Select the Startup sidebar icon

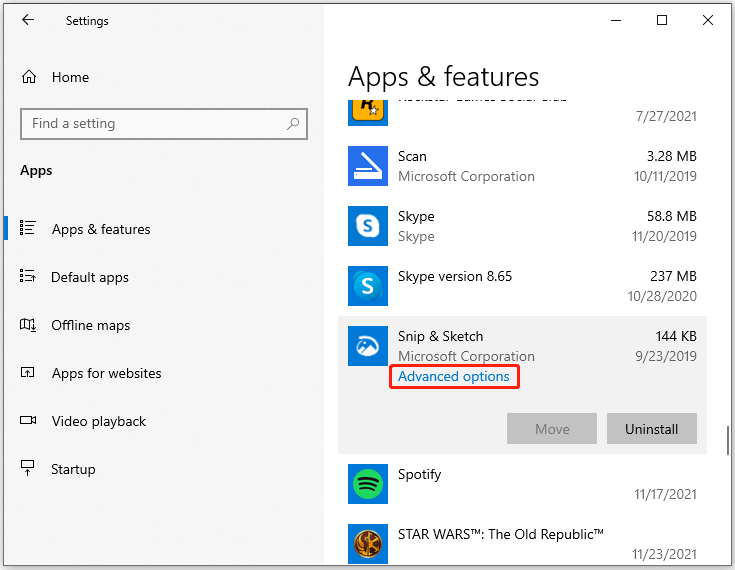coord(28,468)
